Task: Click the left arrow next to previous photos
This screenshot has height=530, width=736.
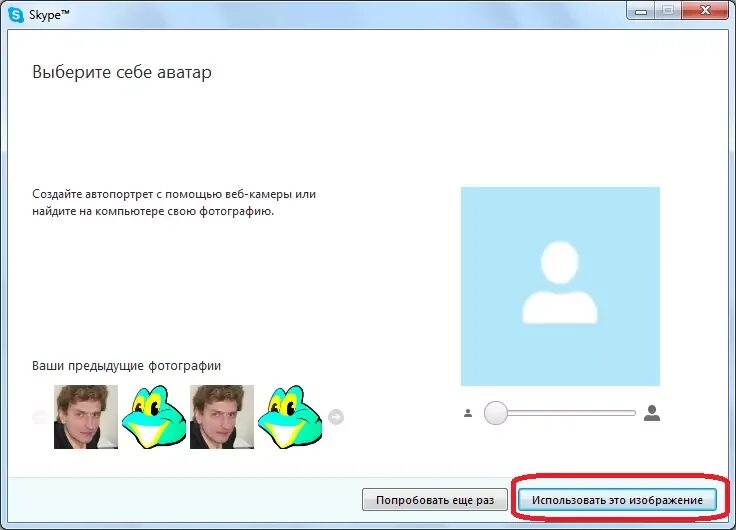Action: pos(40,416)
